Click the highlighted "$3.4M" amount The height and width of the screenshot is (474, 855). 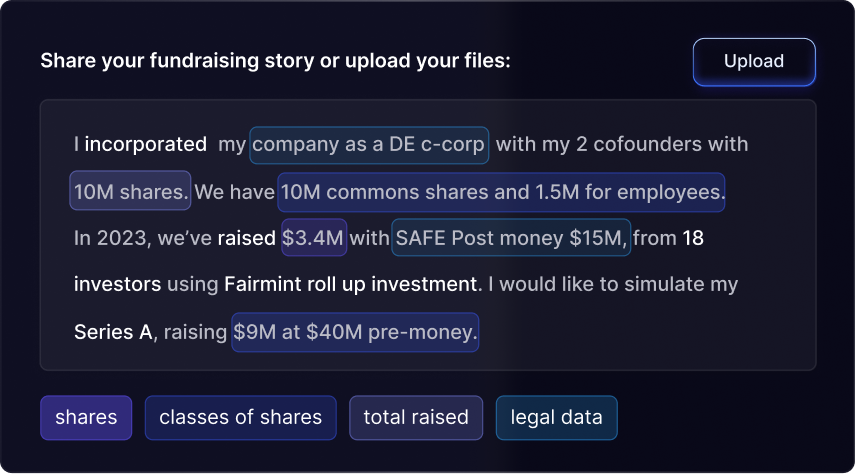coord(314,238)
